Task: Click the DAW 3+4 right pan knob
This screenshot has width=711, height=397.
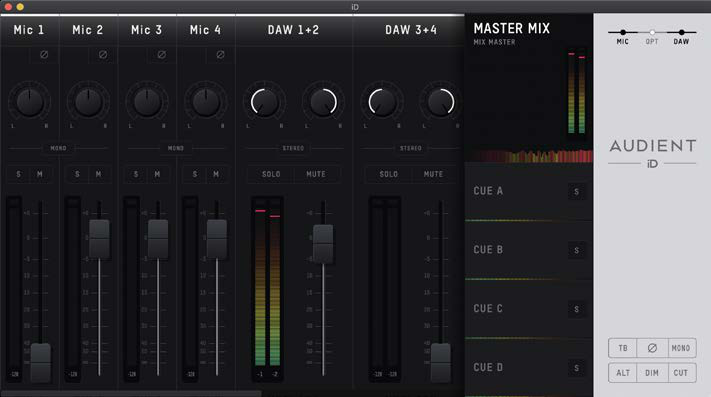Action: point(441,102)
